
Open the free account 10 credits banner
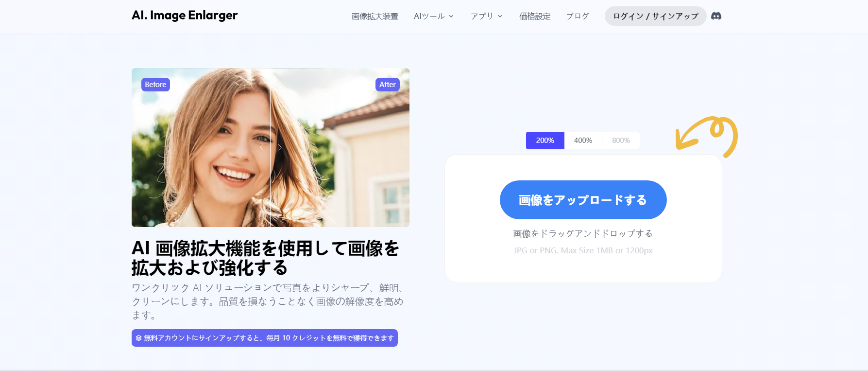(265, 338)
